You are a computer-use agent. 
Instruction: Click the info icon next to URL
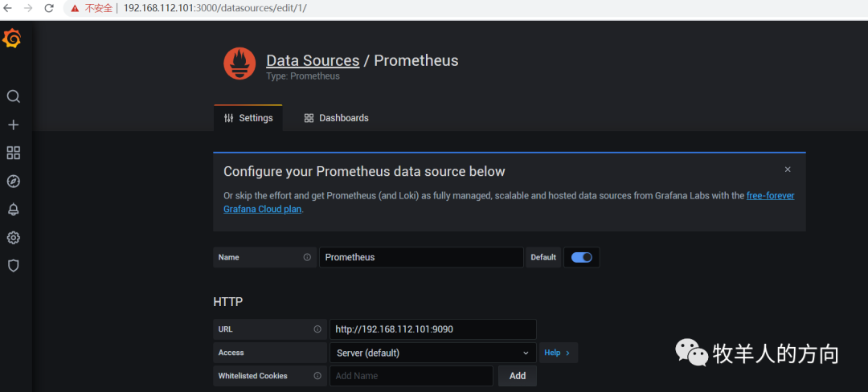tap(317, 329)
